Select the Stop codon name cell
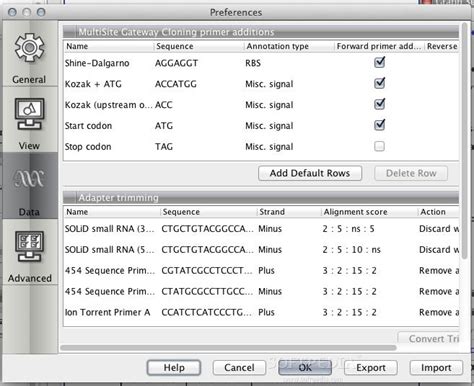474x386 pixels. point(88,147)
